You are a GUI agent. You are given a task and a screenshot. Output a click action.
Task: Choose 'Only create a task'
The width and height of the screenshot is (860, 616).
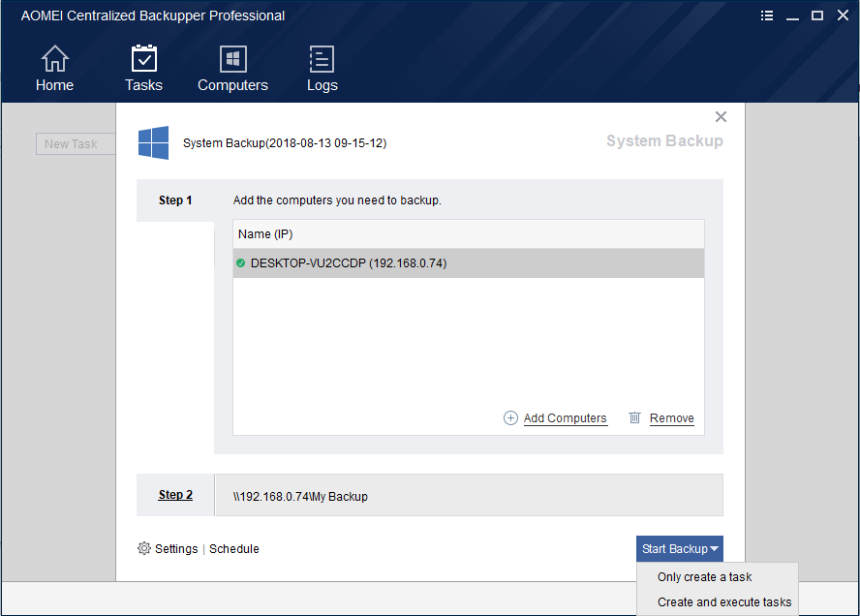[x=704, y=577]
